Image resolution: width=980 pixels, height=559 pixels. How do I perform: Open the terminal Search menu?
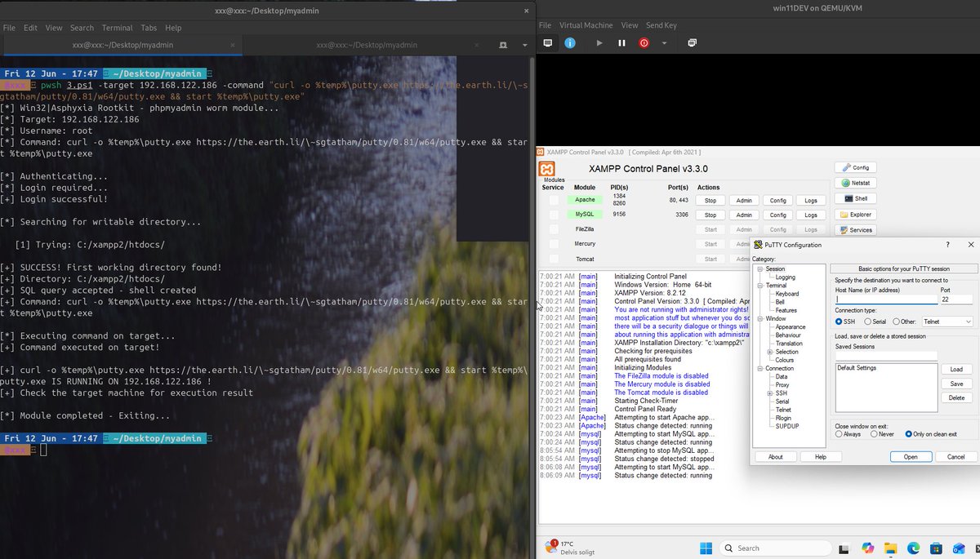click(82, 28)
